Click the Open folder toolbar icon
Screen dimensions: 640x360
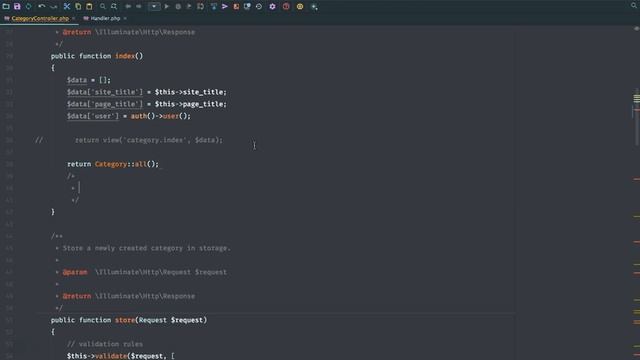pos(6,7)
